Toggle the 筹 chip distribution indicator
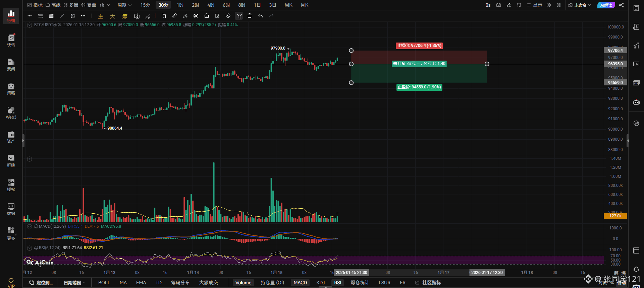This screenshot has height=288, width=644. point(125,16)
